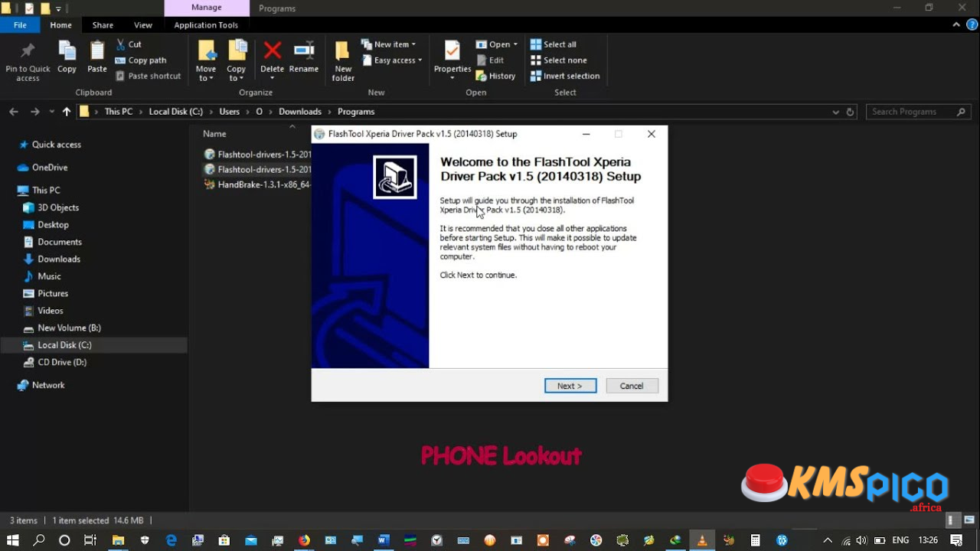Click Select all in the ribbon
The width and height of the screenshot is (980, 551).
[553, 44]
